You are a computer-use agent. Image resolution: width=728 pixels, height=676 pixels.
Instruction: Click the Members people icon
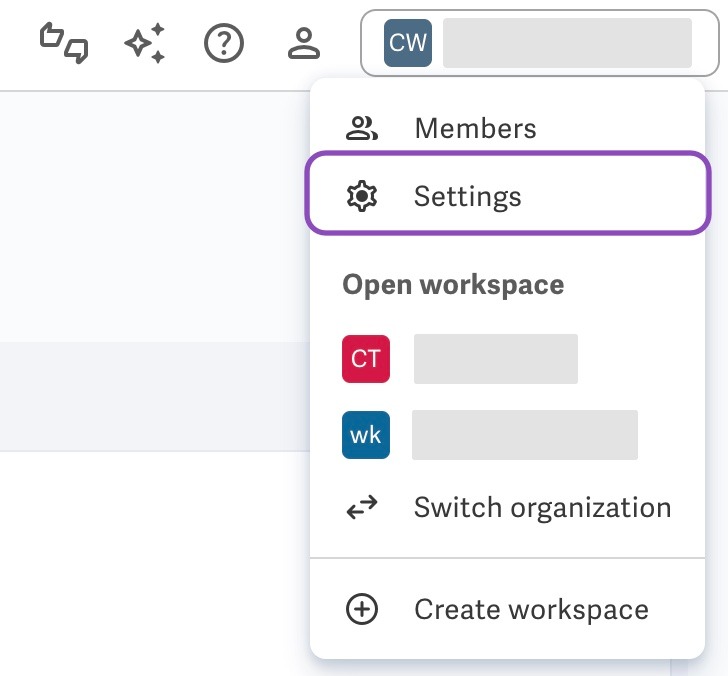click(362, 129)
